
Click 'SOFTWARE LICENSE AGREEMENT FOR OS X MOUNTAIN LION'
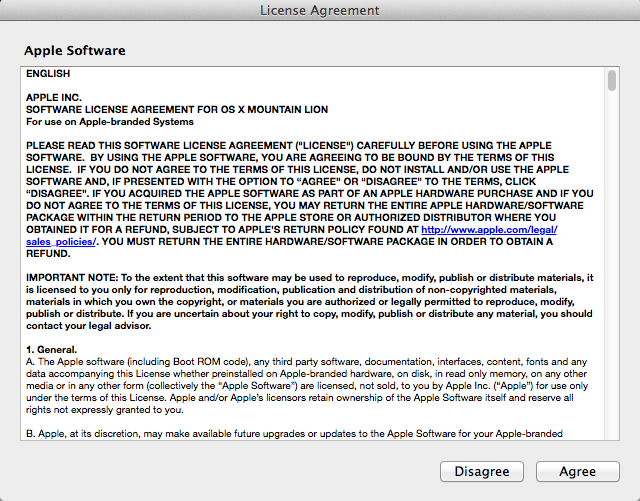click(x=177, y=109)
